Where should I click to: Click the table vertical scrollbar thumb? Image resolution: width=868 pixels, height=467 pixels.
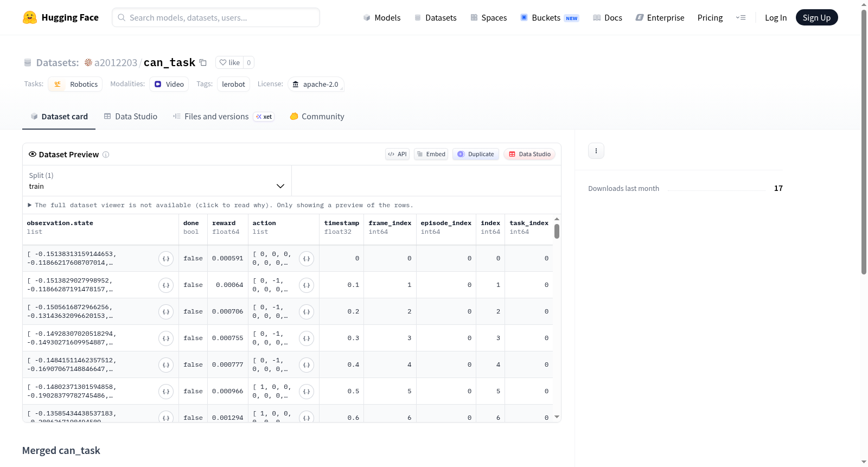pyautogui.click(x=557, y=231)
